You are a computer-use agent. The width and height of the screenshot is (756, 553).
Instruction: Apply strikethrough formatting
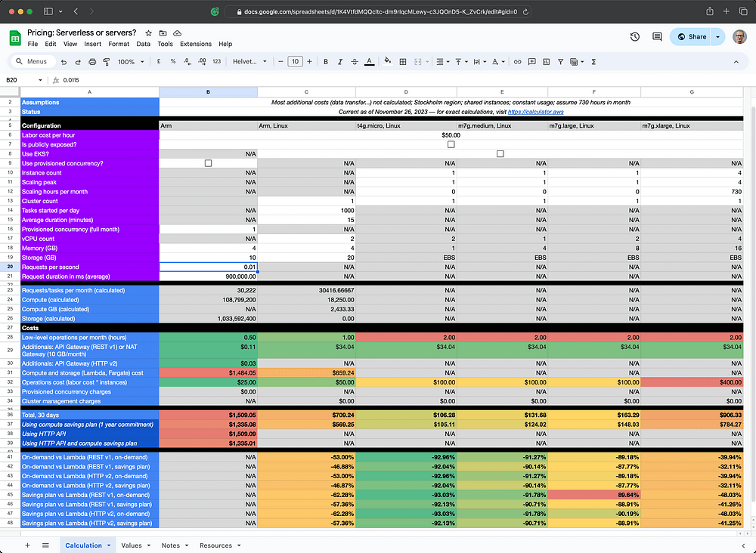click(x=355, y=62)
